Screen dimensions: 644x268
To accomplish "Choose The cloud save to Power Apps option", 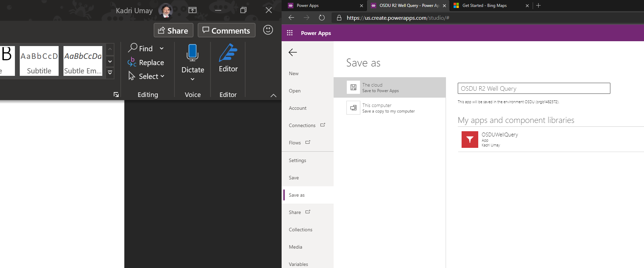I will coord(390,87).
